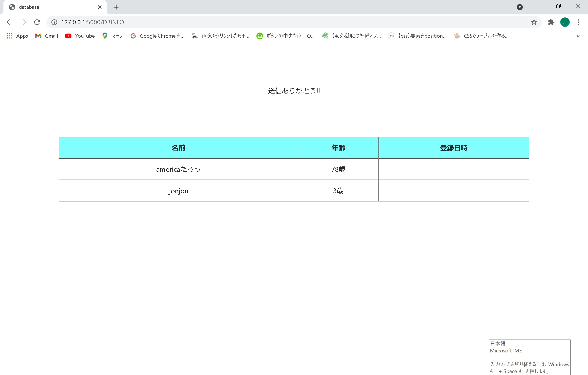The width and height of the screenshot is (588, 375).
Task: Open the green profile avatar
Action: [x=565, y=22]
